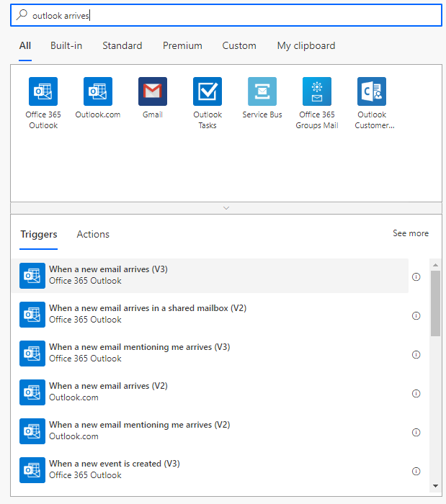Click the search magnifier icon

pyautogui.click(x=22, y=15)
